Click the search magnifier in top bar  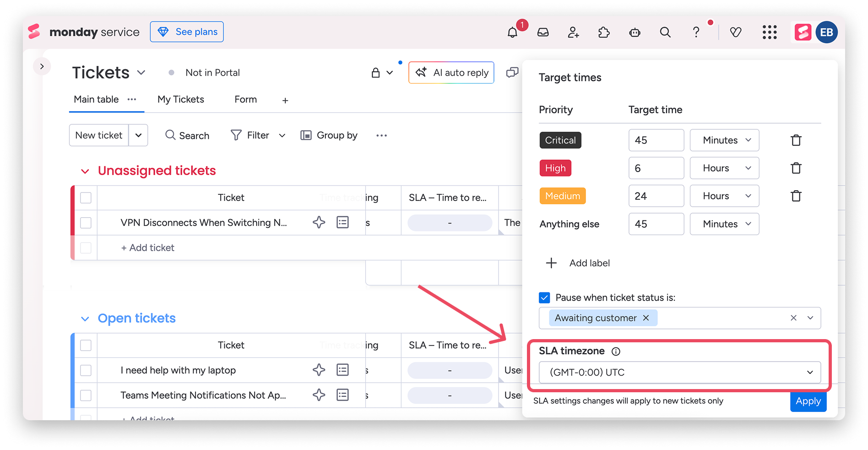[x=665, y=32]
